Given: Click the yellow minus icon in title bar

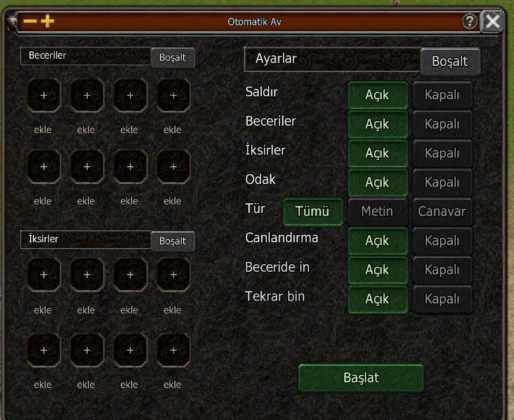Looking at the screenshot, I should coord(30,21).
